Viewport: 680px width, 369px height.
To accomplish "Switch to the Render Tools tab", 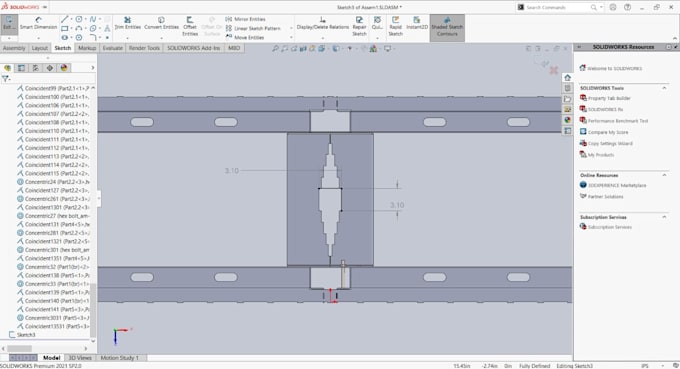I will pyautogui.click(x=144, y=48).
